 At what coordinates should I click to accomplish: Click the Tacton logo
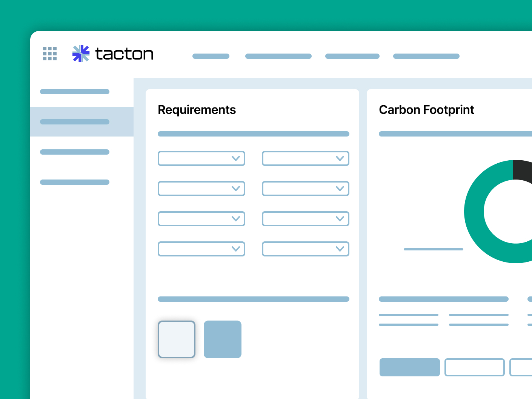click(113, 54)
